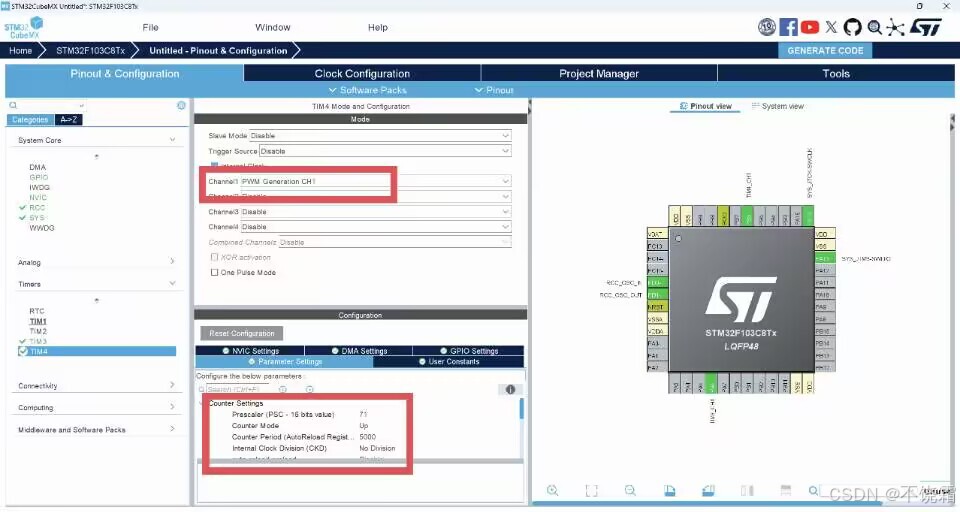
Task: Switch to Tools tab
Action: [836, 73]
